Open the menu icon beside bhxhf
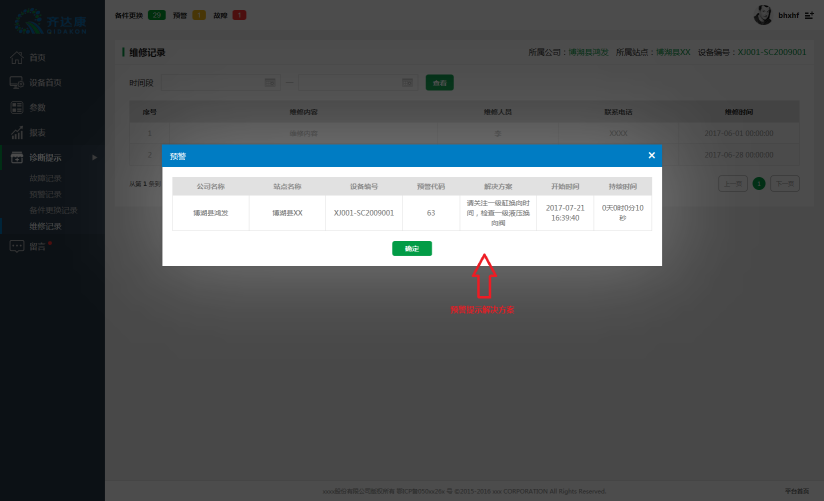The width and height of the screenshot is (824, 501). click(x=808, y=16)
